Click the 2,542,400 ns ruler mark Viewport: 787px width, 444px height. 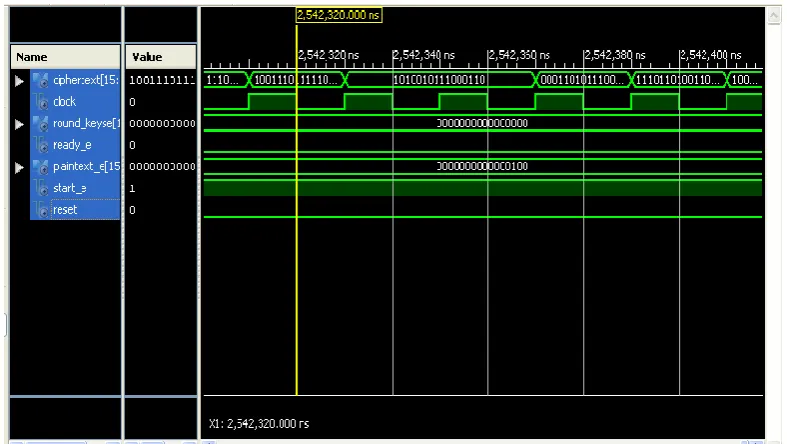tap(710, 55)
